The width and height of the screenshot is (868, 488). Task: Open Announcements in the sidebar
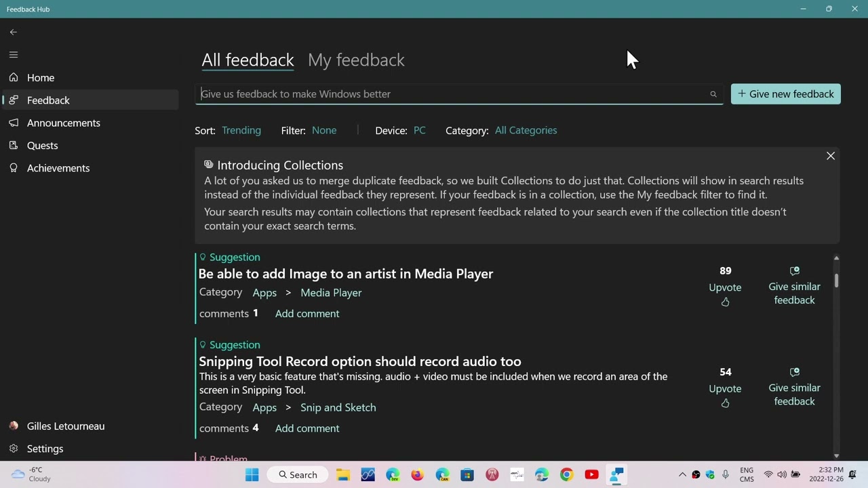(x=90, y=123)
